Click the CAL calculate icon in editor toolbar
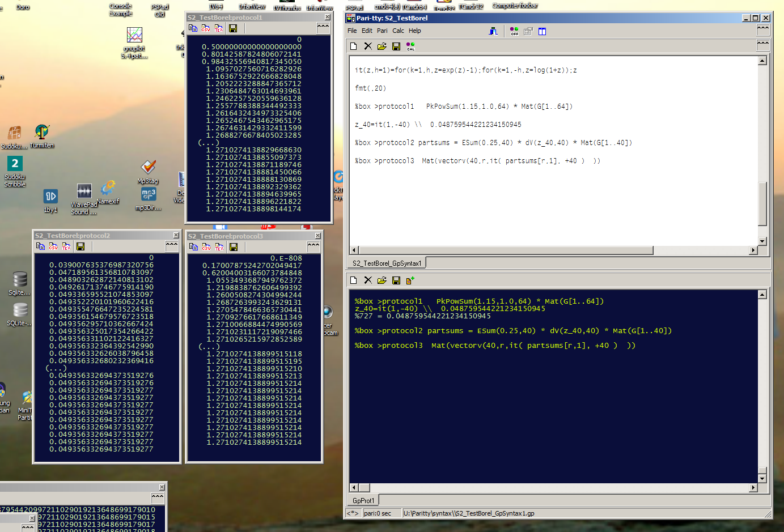Viewport: 784px width, 532px height. click(410, 46)
